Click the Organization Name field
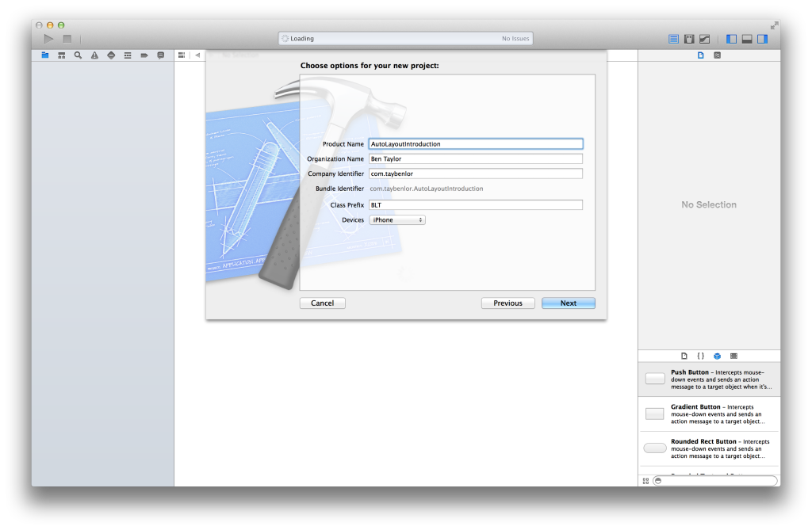Image resolution: width=812 pixels, height=530 pixels. click(476, 159)
